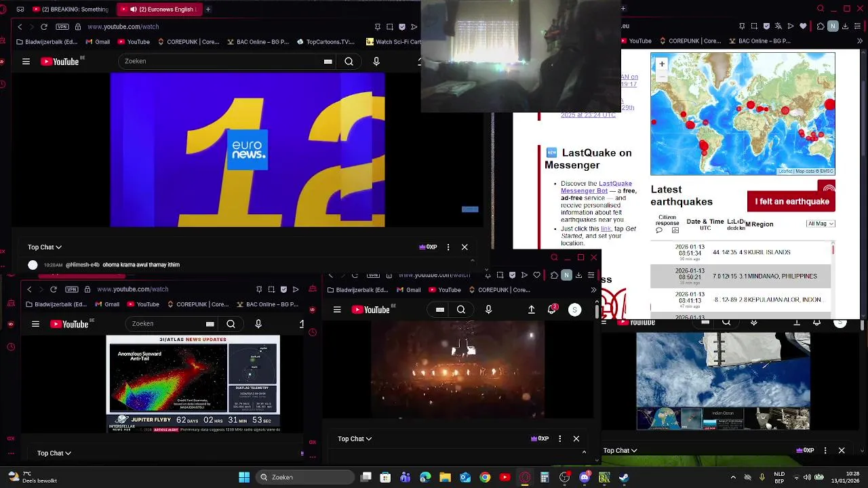Viewport: 868px width, 488px height.
Task: Click address bar URL in Euronews window
Action: tap(123, 27)
